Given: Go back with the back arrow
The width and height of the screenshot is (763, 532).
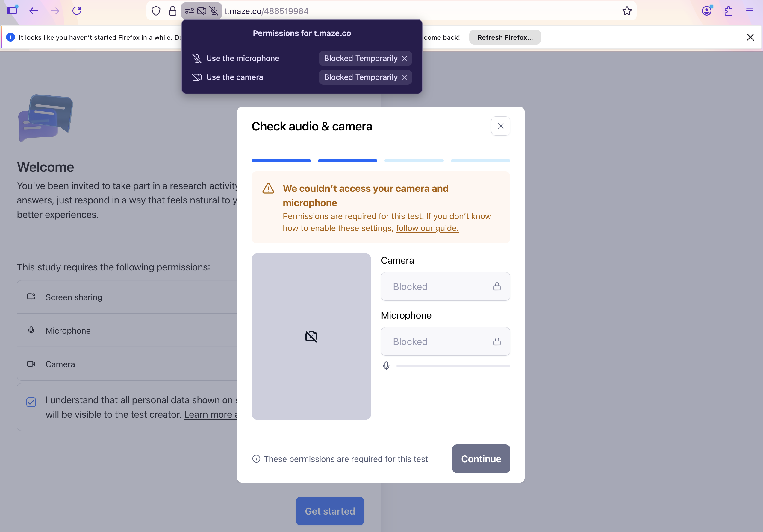Looking at the screenshot, I should [x=34, y=11].
